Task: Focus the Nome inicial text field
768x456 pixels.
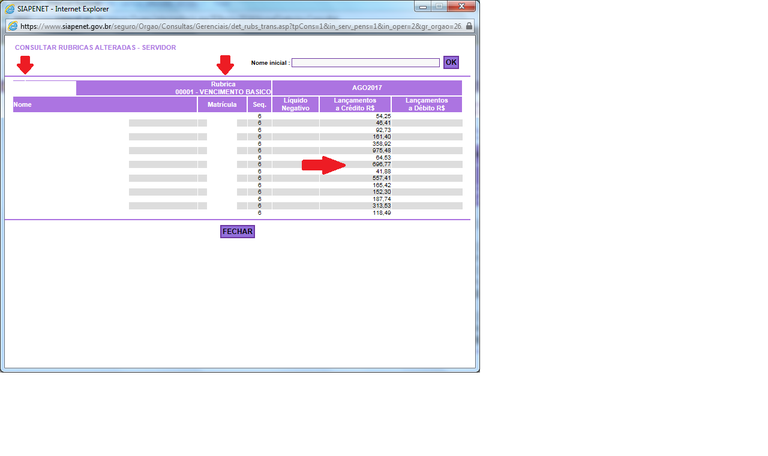Action: coord(365,62)
